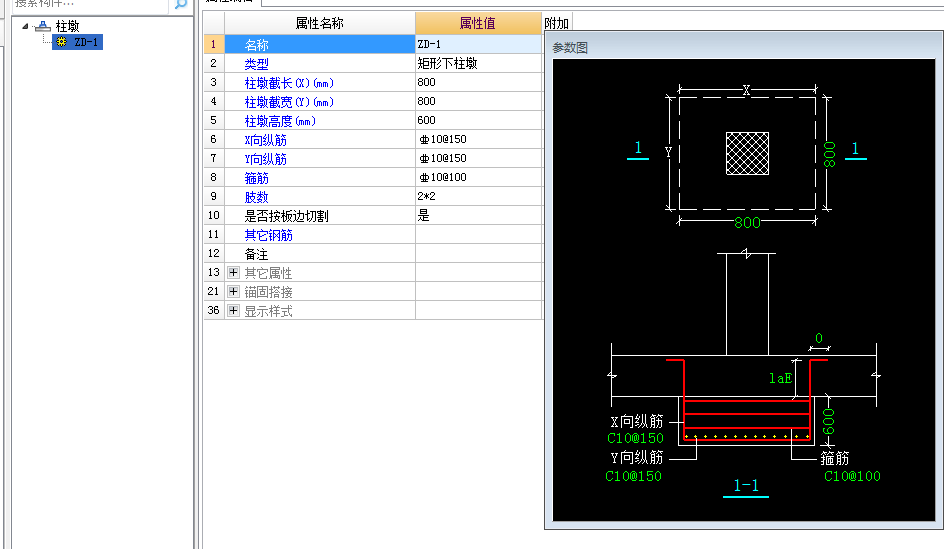Click the 柱墩 folder icon in tree
Screen dimensions: 944x549
43,26
